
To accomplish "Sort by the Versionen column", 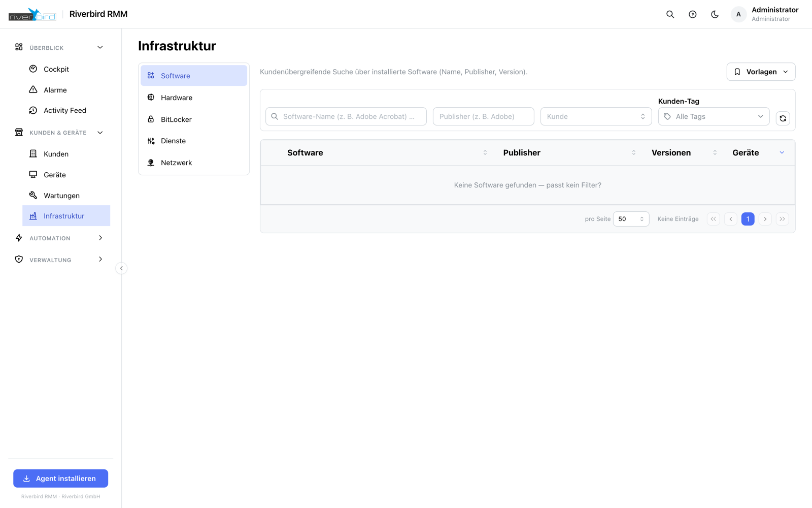I will coord(684,153).
